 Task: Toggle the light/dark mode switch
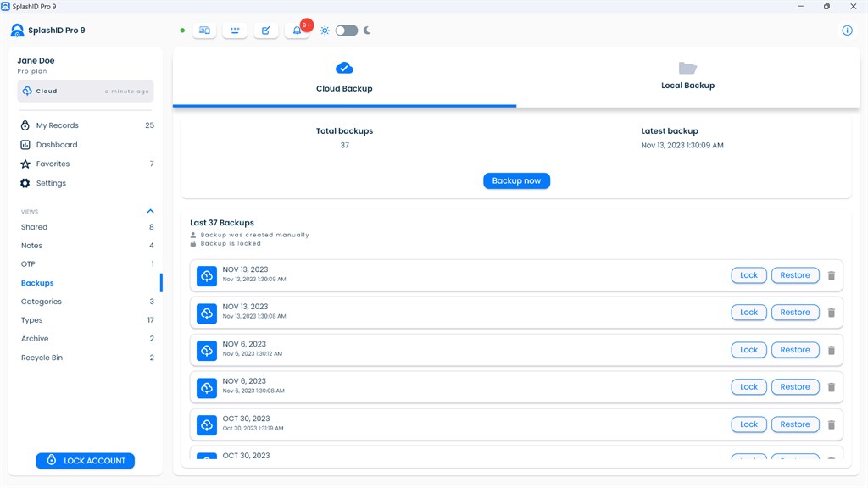(x=347, y=30)
